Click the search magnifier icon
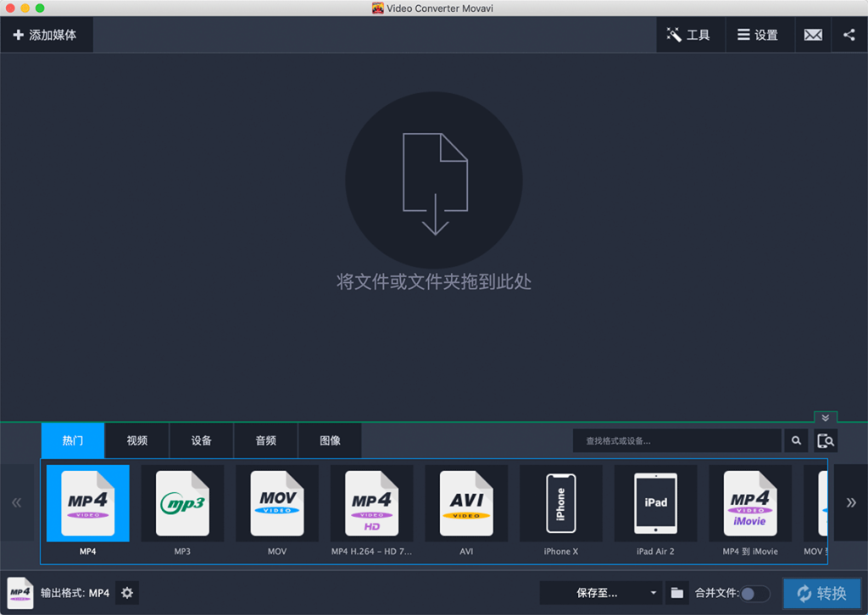Viewport: 868px width, 615px height. (796, 440)
